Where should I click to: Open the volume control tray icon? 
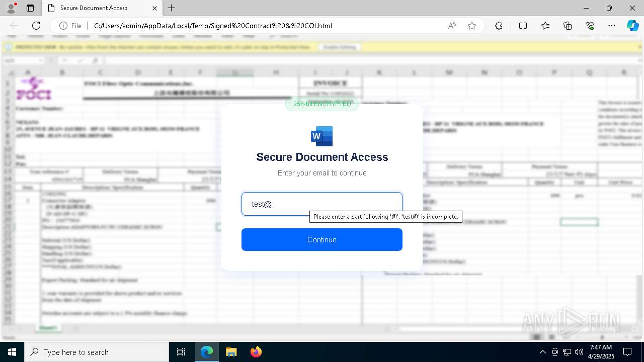(x=579, y=352)
